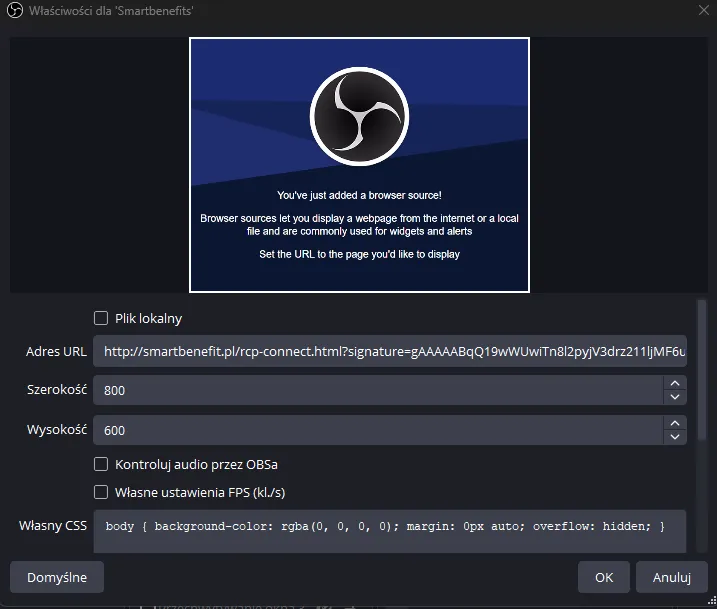Focus the Wysokość value field
The height and width of the screenshot is (609, 717).
pos(378,430)
